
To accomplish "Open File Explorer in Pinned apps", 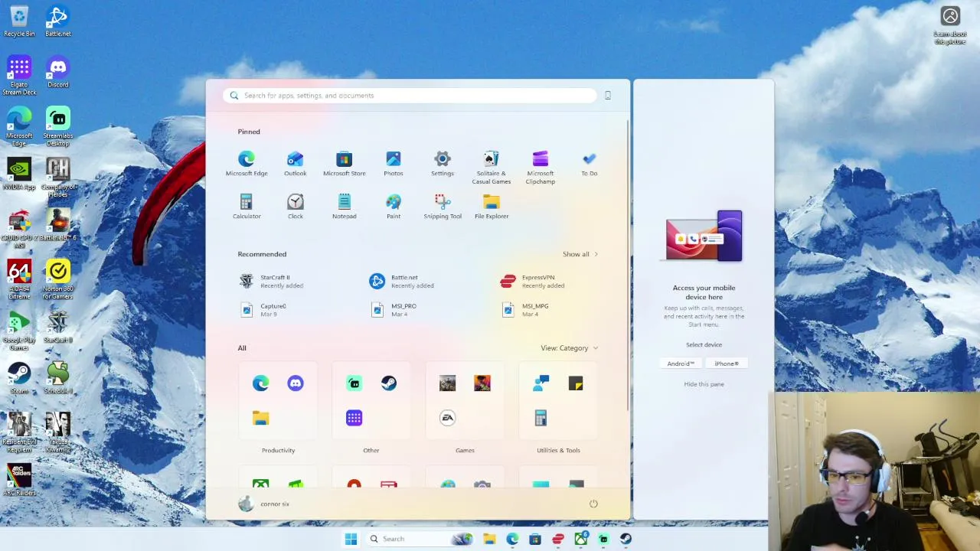I will click(492, 207).
